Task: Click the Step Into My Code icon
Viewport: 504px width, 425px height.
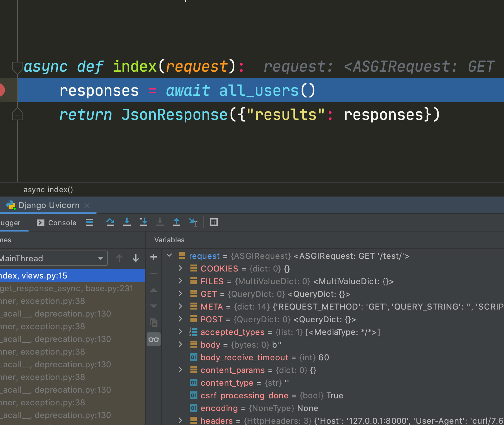Action: click(x=143, y=222)
